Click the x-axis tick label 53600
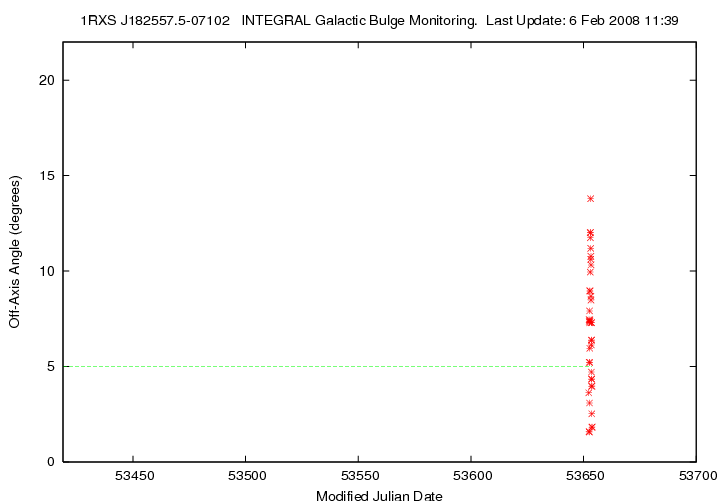The width and height of the screenshot is (720, 504). pos(472,476)
